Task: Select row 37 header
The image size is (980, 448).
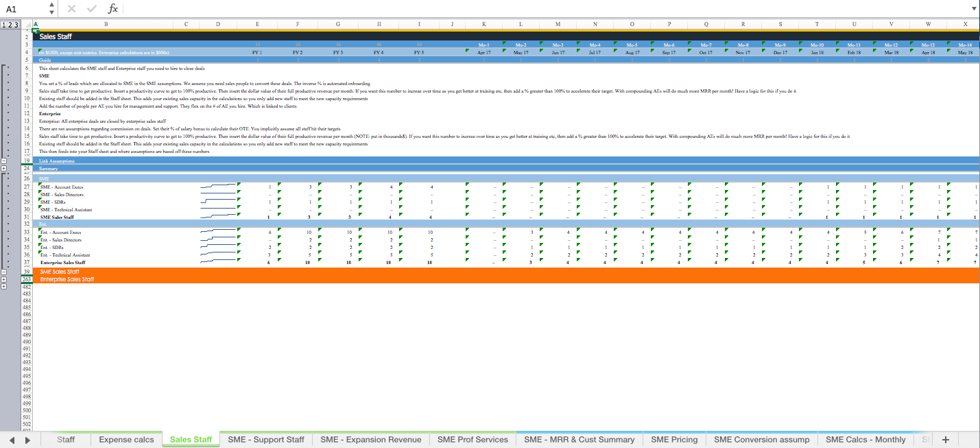Action: tap(27, 262)
